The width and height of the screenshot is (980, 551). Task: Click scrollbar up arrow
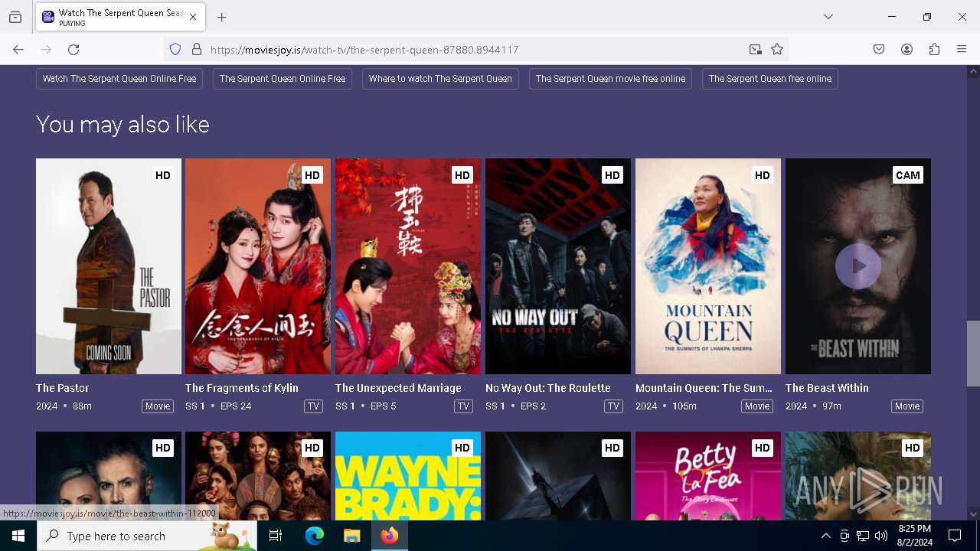click(973, 72)
